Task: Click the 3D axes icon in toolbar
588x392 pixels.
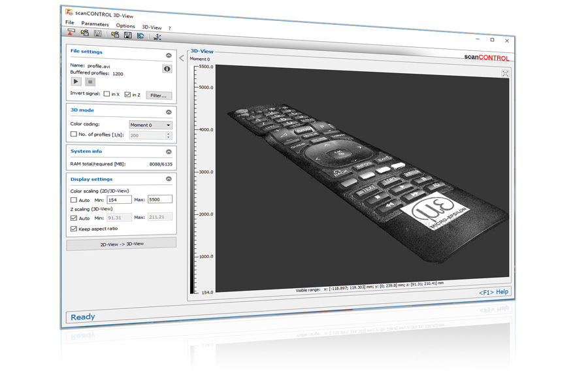Action: (x=157, y=37)
